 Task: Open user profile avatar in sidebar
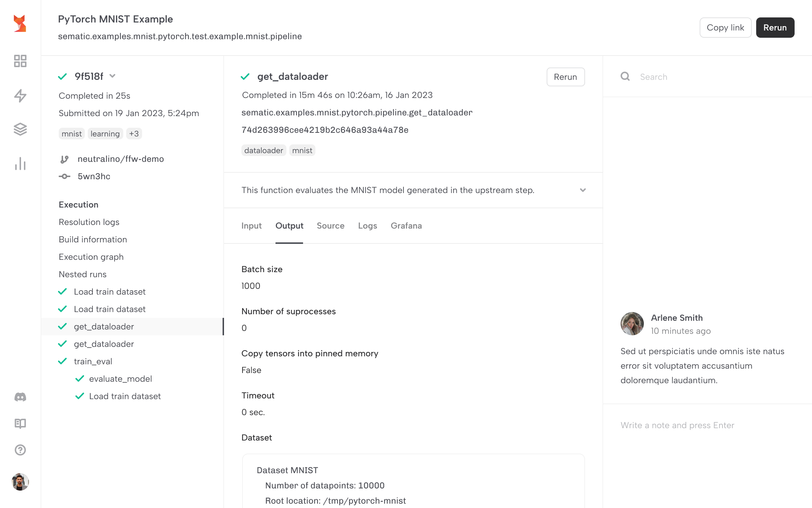point(20,482)
